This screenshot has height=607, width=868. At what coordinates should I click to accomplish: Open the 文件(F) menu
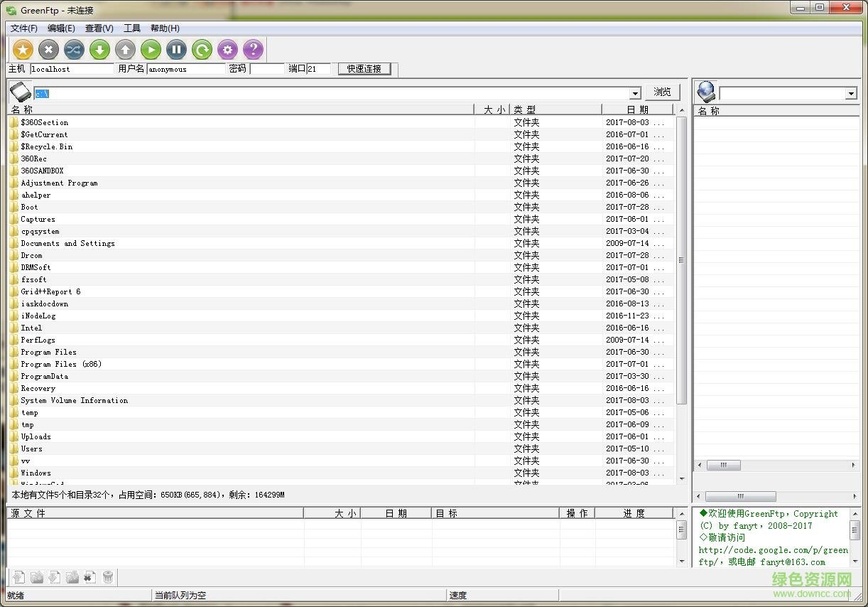(24, 28)
